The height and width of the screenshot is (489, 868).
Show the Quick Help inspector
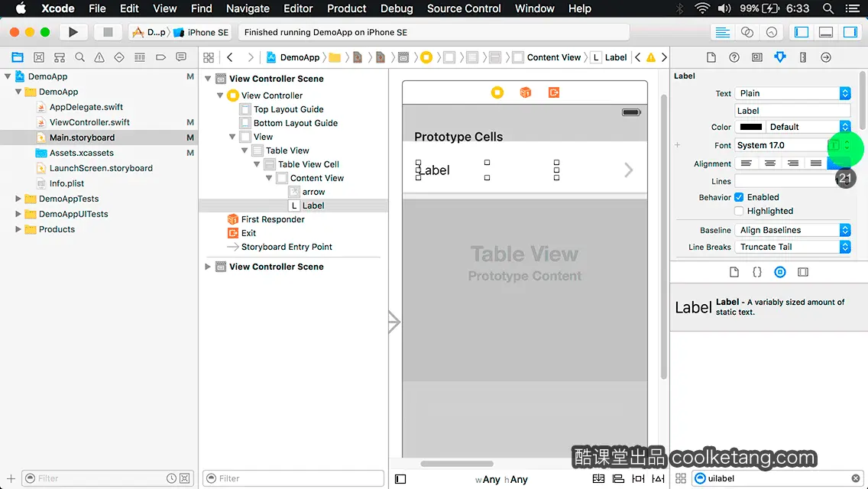click(734, 57)
